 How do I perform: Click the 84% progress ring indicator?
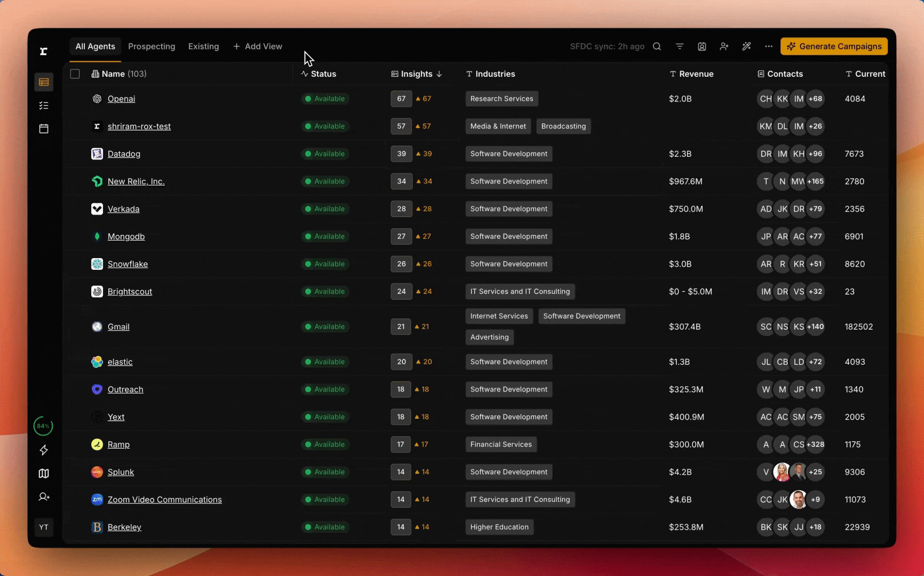43,426
